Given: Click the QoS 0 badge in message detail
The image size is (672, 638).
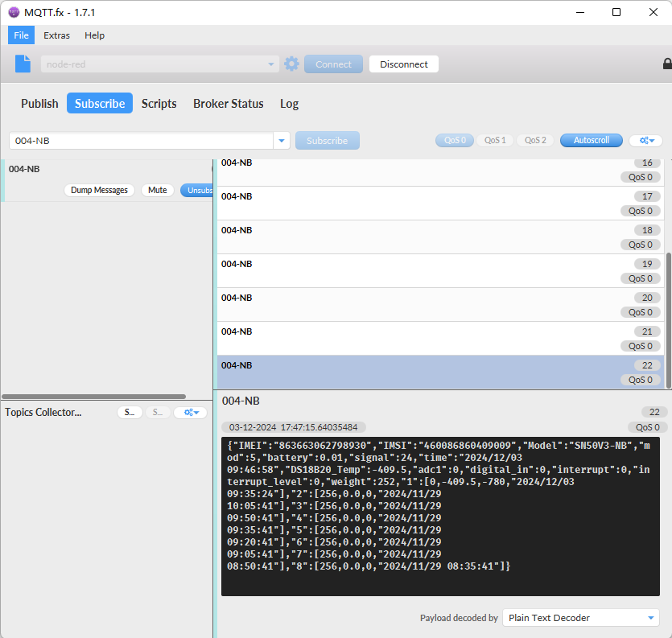Looking at the screenshot, I should click(647, 427).
